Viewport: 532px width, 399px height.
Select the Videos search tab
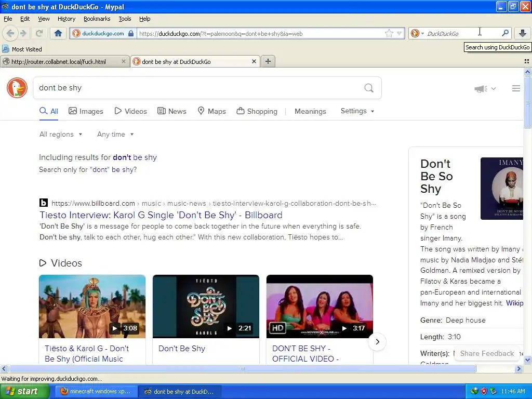click(x=130, y=111)
